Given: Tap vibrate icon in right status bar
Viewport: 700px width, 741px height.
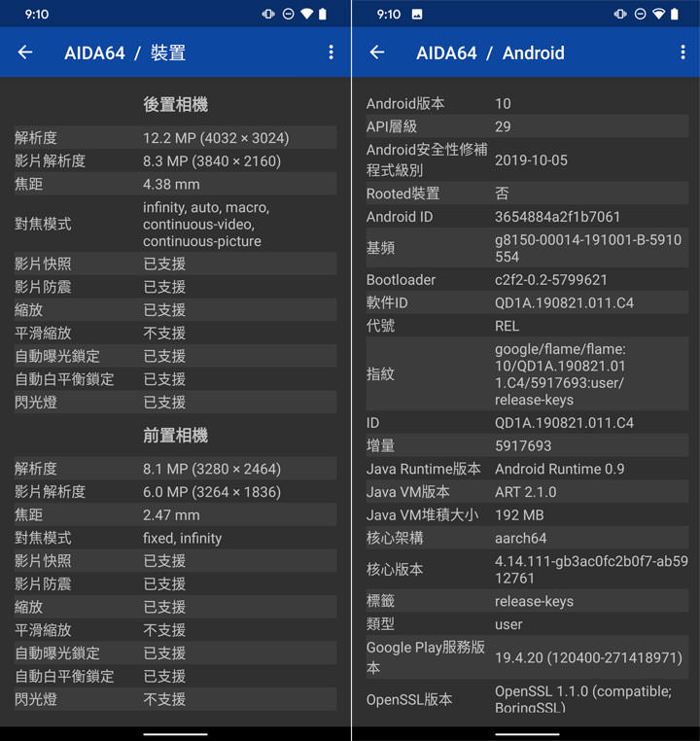Looking at the screenshot, I should pyautogui.click(x=620, y=15).
